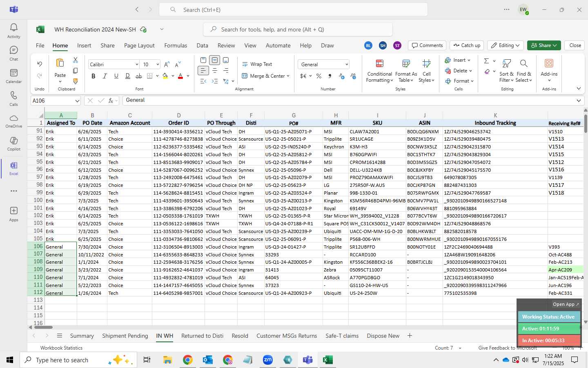
Task: Click the double underline icon
Action: pos(127,76)
